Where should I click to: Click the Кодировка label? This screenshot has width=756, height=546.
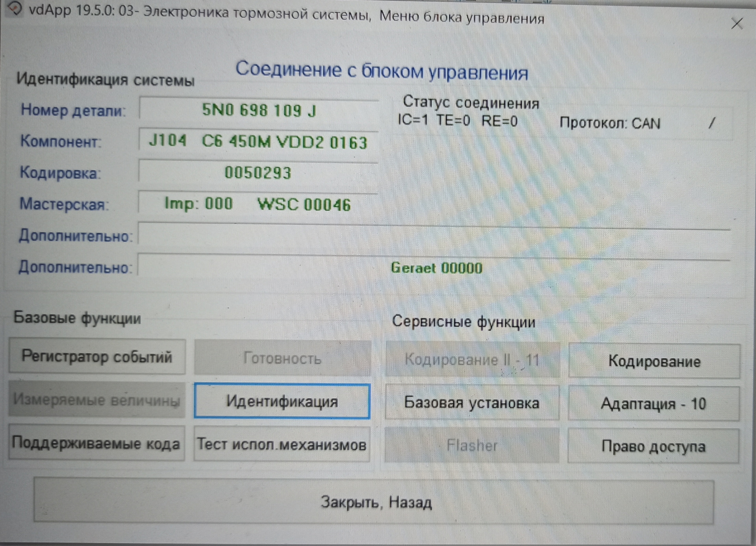click(x=60, y=173)
